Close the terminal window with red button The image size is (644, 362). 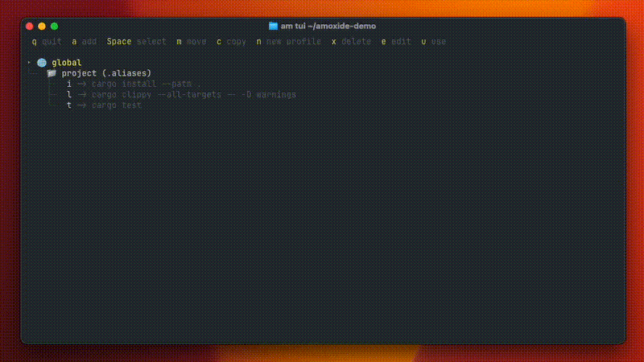(x=30, y=27)
